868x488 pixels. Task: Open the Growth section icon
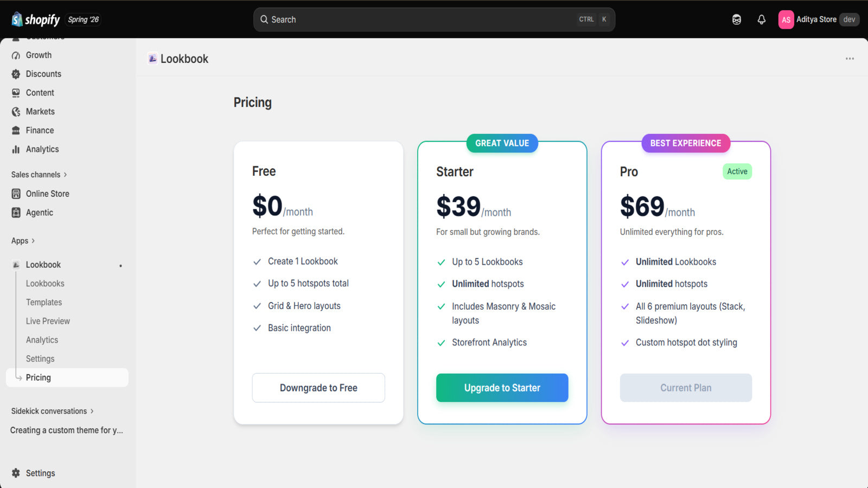tap(16, 55)
